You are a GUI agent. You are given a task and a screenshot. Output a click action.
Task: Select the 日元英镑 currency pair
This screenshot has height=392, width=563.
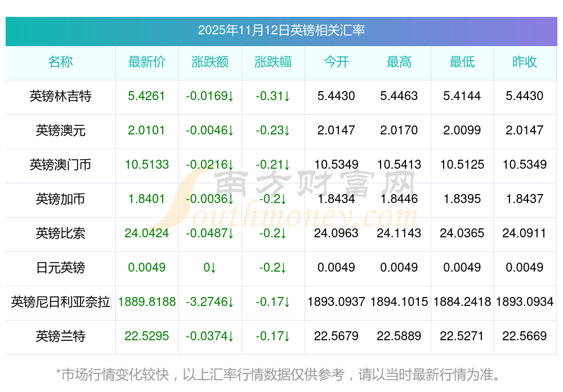point(60,268)
